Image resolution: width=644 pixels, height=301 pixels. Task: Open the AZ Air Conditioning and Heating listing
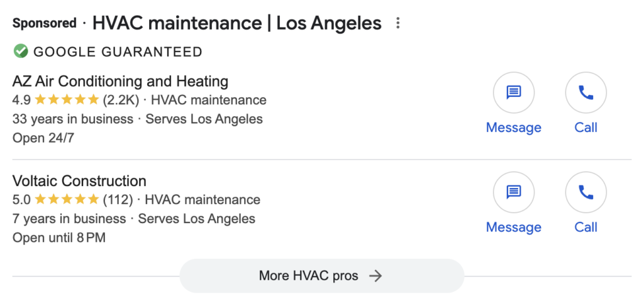[120, 81]
